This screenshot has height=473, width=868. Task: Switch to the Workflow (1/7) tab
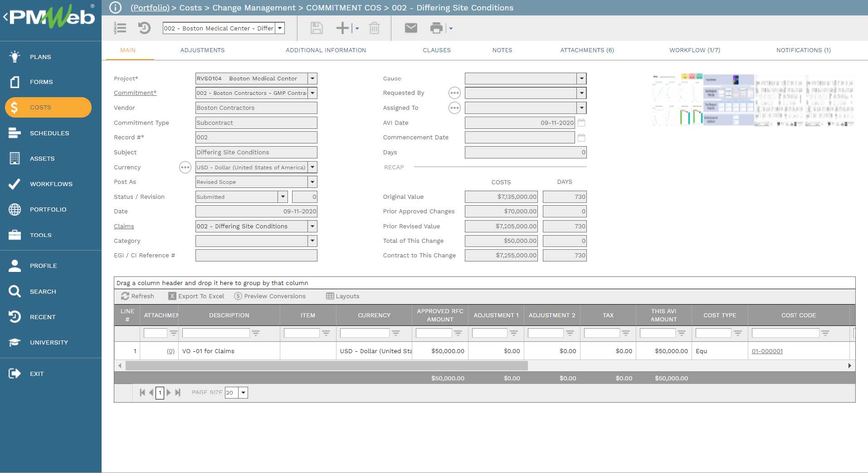(695, 50)
